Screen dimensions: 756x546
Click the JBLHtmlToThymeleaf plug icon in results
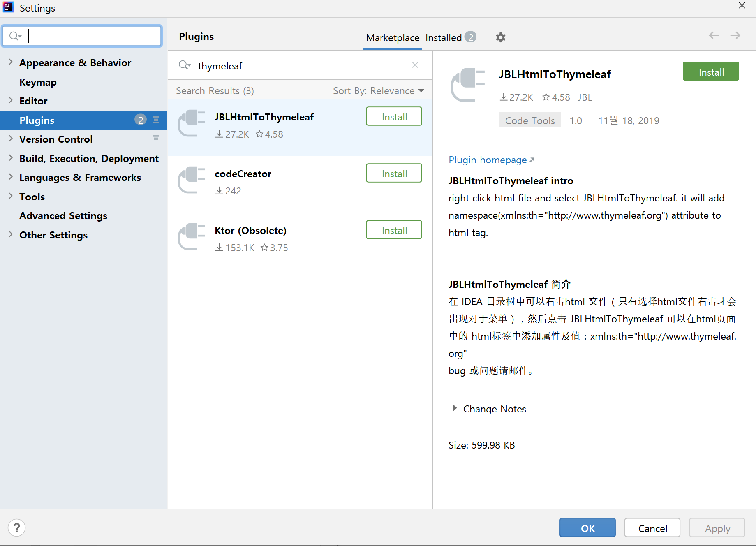tap(191, 123)
